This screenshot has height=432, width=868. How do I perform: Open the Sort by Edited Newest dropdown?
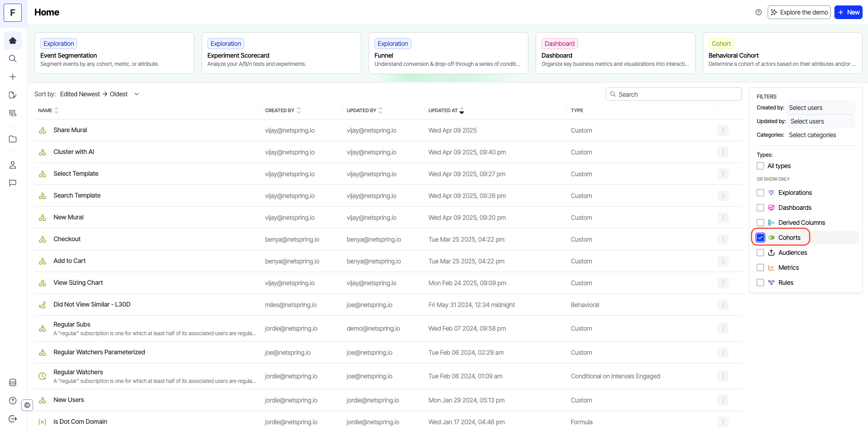point(99,94)
